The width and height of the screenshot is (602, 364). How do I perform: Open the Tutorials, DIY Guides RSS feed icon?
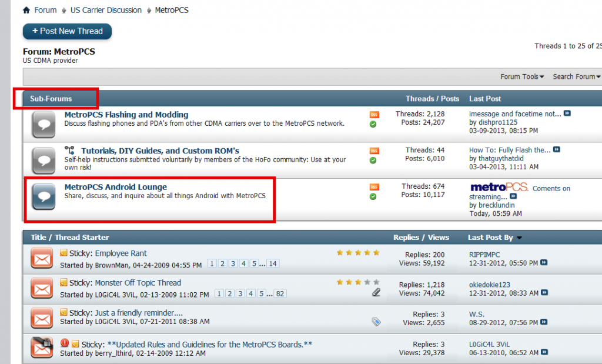374,151
